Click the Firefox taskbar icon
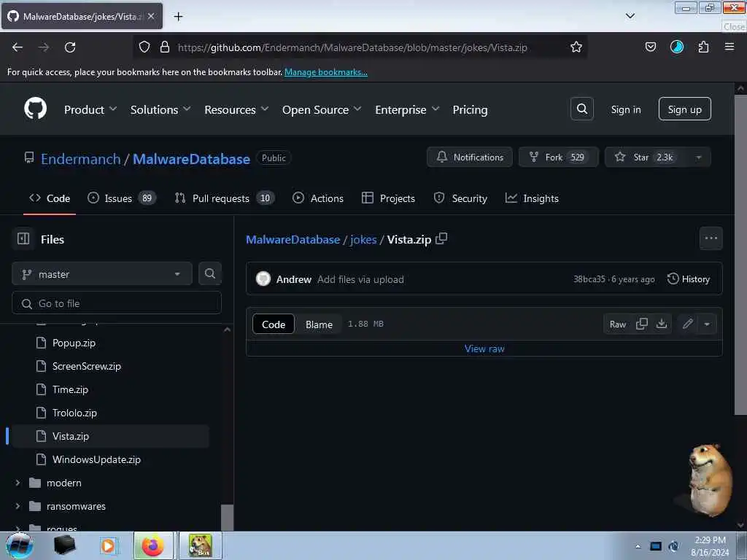This screenshot has width=747, height=560. pyautogui.click(x=153, y=545)
